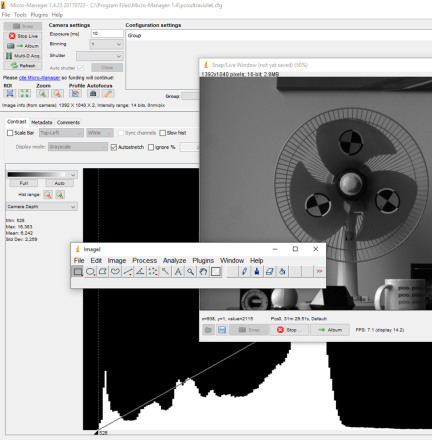Enable the Scale Bar checkbox
Image resolution: width=432 pixels, height=440 pixels.
[x=10, y=133]
